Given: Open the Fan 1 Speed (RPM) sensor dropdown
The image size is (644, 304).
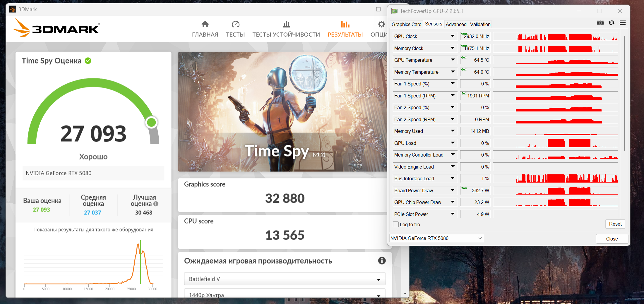Looking at the screenshot, I should point(453,95).
